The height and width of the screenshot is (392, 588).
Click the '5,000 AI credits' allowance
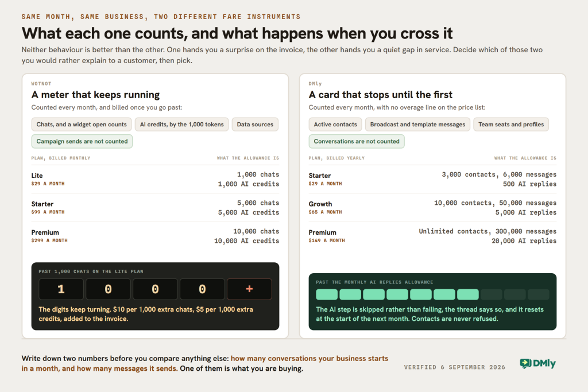click(x=249, y=212)
